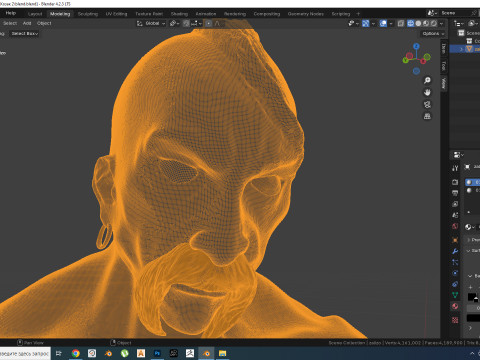Toggle viewport overlays
480x360 pixels.
click(383, 23)
